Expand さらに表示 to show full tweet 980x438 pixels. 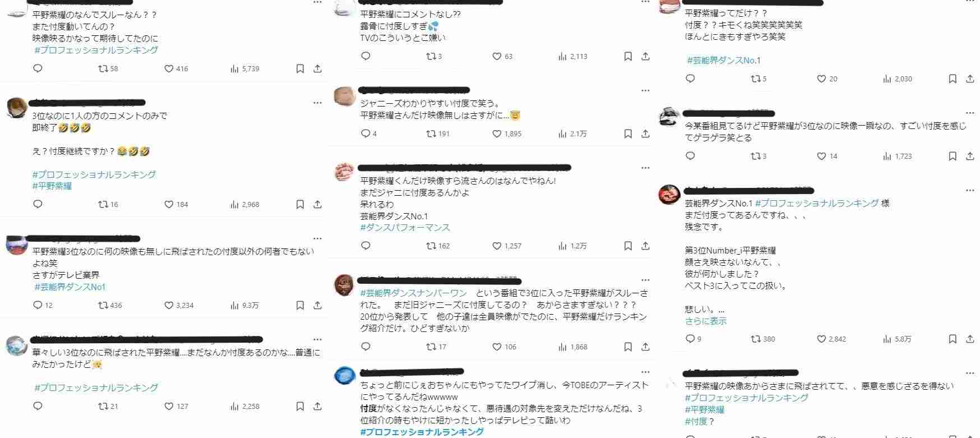point(705,321)
